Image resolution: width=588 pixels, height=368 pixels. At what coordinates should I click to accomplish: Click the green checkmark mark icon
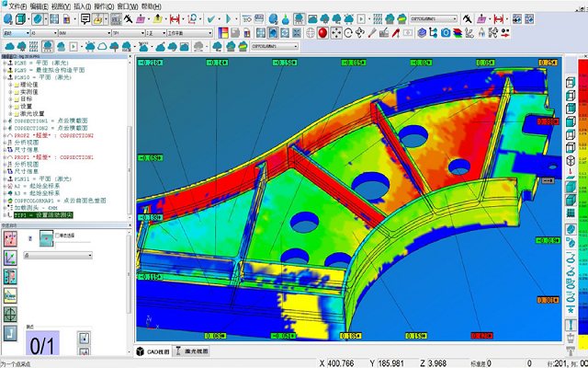(x=211, y=18)
